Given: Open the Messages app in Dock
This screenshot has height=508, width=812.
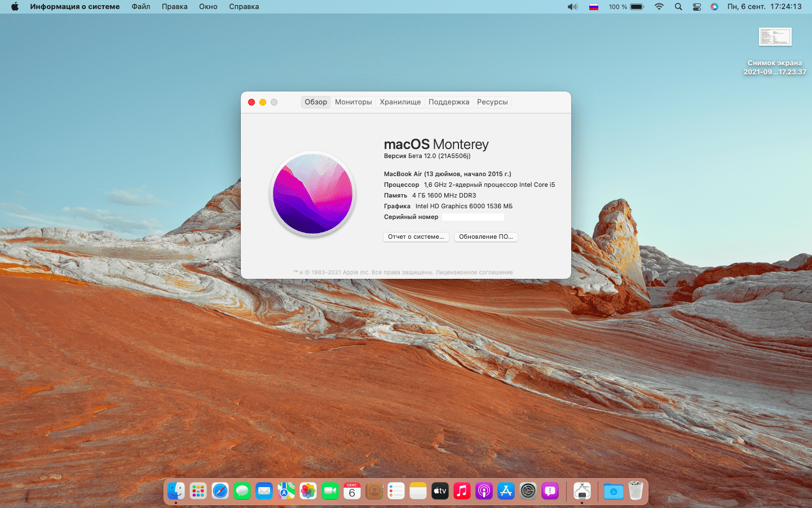Looking at the screenshot, I should click(x=242, y=491).
